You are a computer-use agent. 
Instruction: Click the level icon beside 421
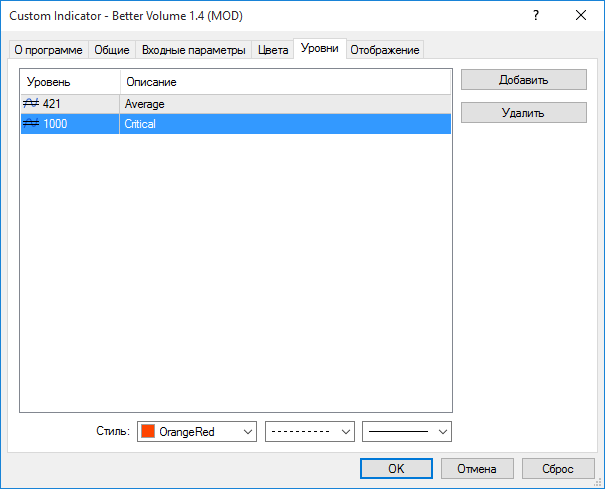coord(31,103)
